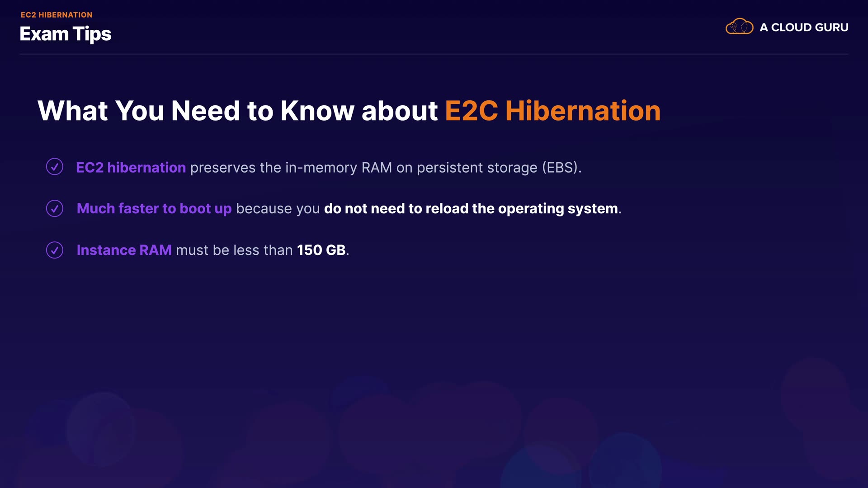The image size is (868, 488).
Task: Click the (EBS) text in first bullet
Action: pyautogui.click(x=561, y=168)
